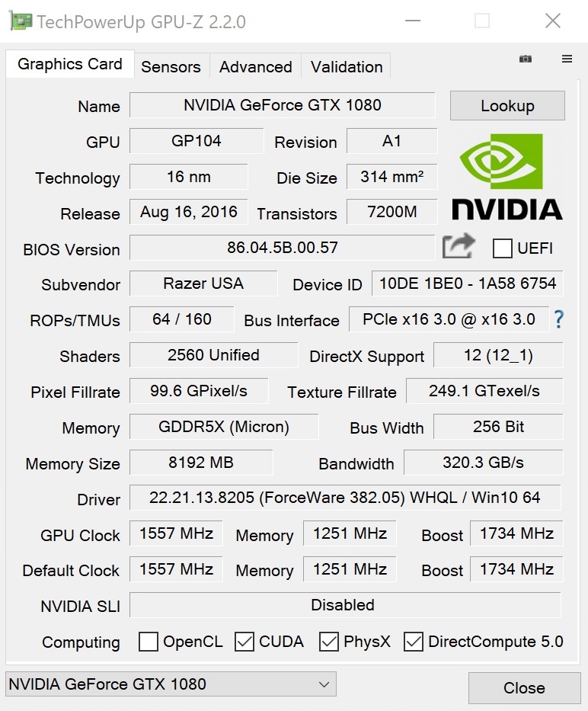Screen dimensions: 588x711
Task: Click the BIOS Version field
Action: pos(282,248)
